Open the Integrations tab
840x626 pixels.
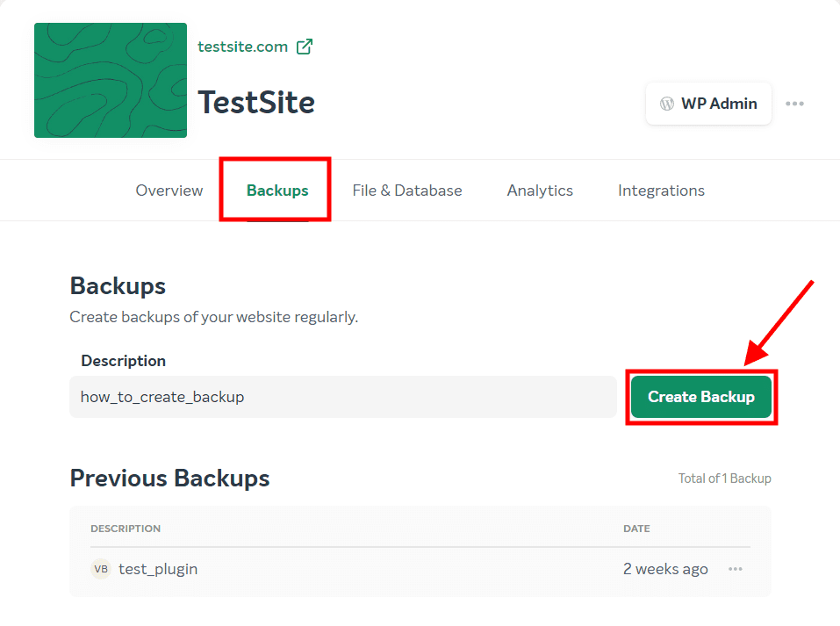[661, 190]
